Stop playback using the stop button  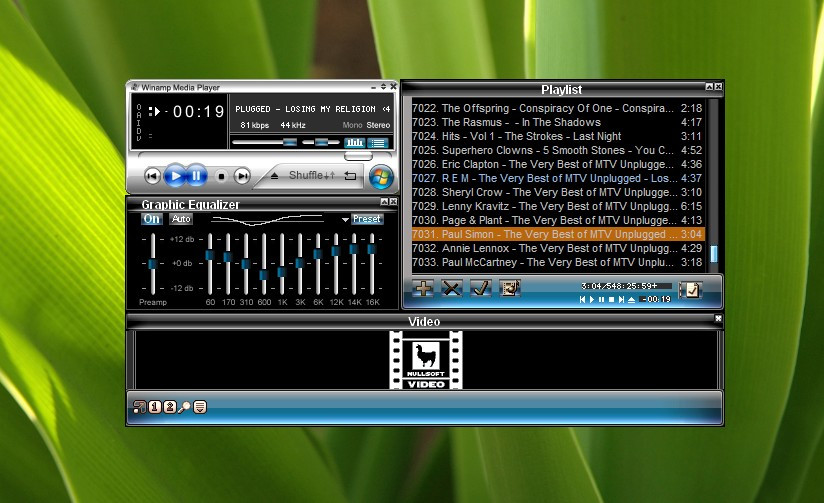(221, 177)
